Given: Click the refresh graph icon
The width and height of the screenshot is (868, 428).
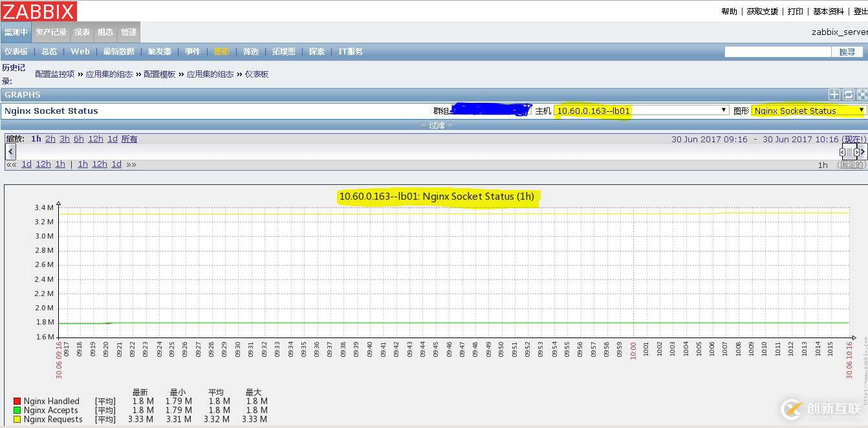Looking at the screenshot, I should [x=849, y=95].
